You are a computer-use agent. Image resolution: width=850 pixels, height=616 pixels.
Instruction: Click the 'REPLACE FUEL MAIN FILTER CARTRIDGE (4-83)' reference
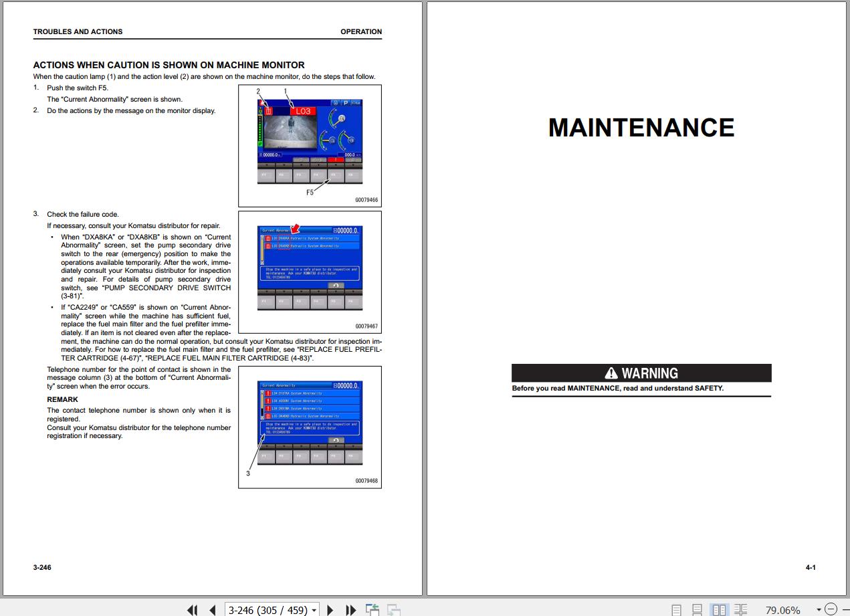pos(230,358)
